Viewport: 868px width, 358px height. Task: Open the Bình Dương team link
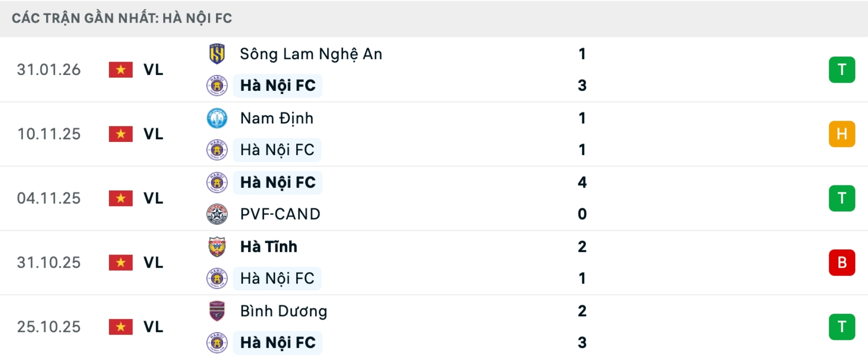283,311
